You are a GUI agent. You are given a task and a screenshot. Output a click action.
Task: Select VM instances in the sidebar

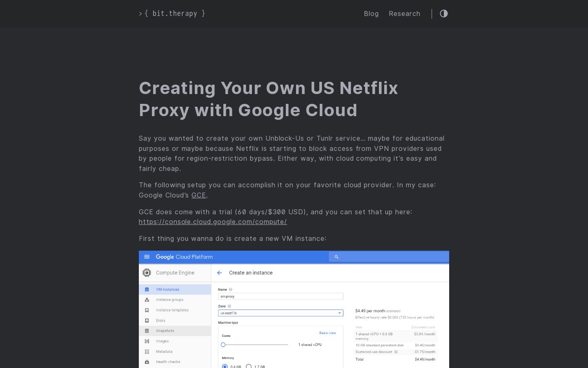click(175, 289)
